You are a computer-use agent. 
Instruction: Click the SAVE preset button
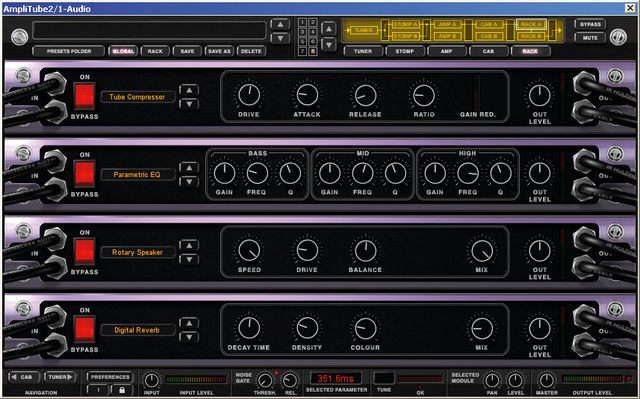187,51
